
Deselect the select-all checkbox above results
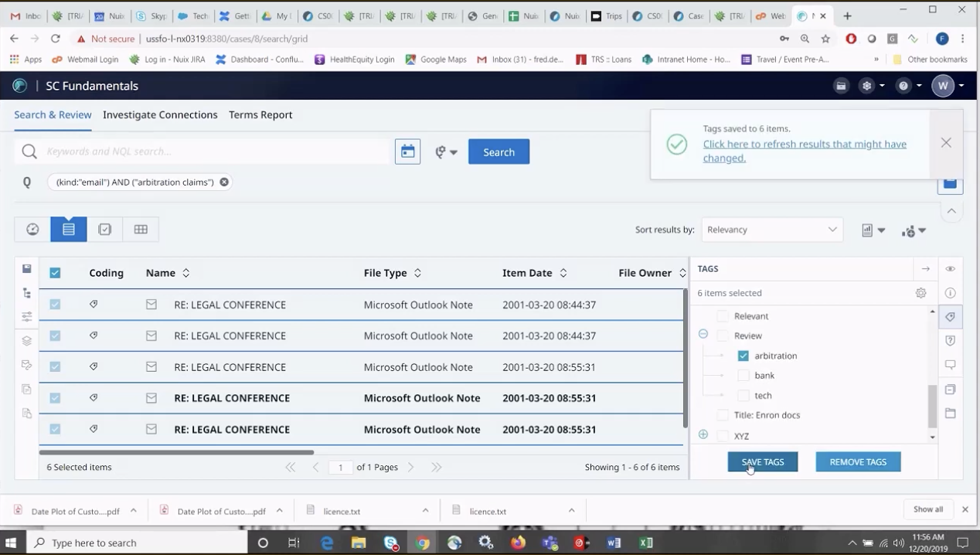(x=55, y=272)
